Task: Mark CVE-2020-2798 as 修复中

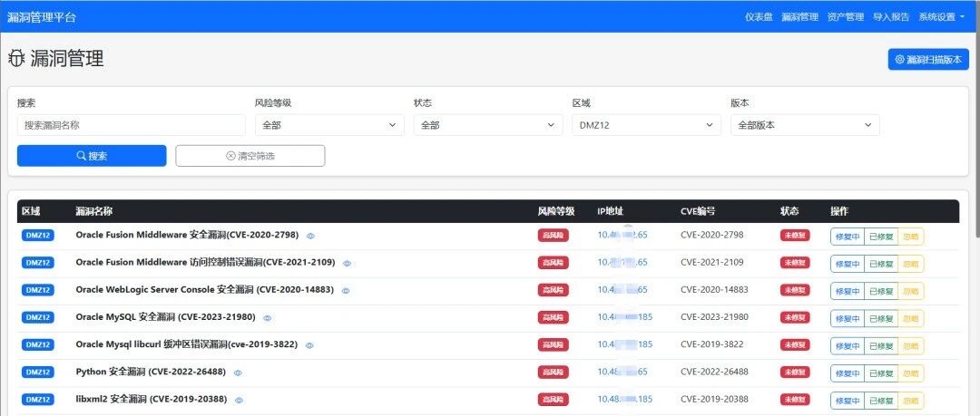Action: pyautogui.click(x=848, y=237)
